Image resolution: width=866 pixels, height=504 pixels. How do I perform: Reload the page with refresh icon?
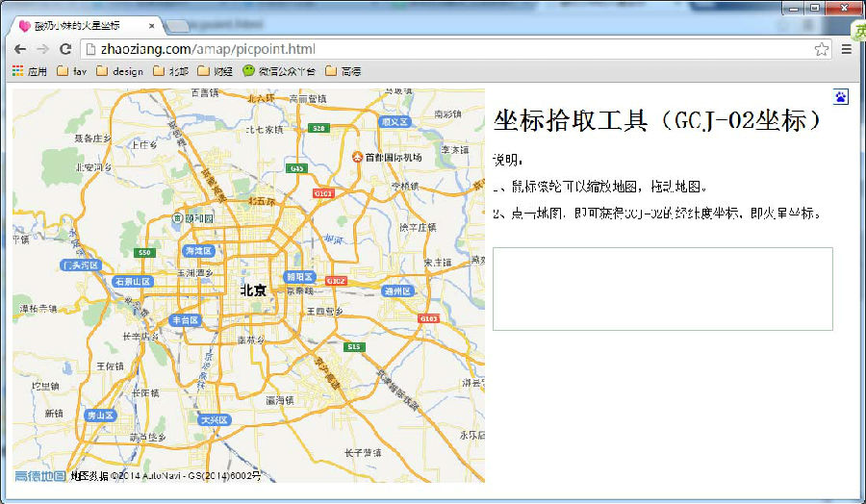[65, 49]
